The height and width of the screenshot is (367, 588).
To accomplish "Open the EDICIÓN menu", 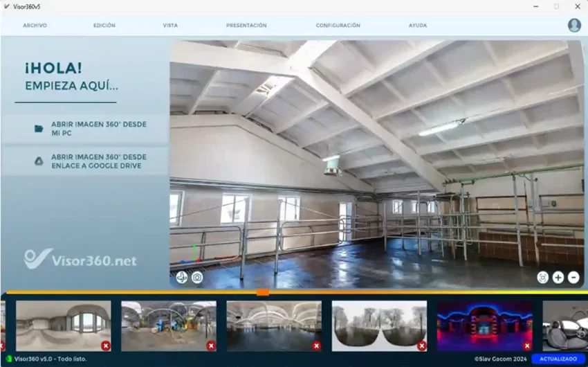I will (x=104, y=26).
